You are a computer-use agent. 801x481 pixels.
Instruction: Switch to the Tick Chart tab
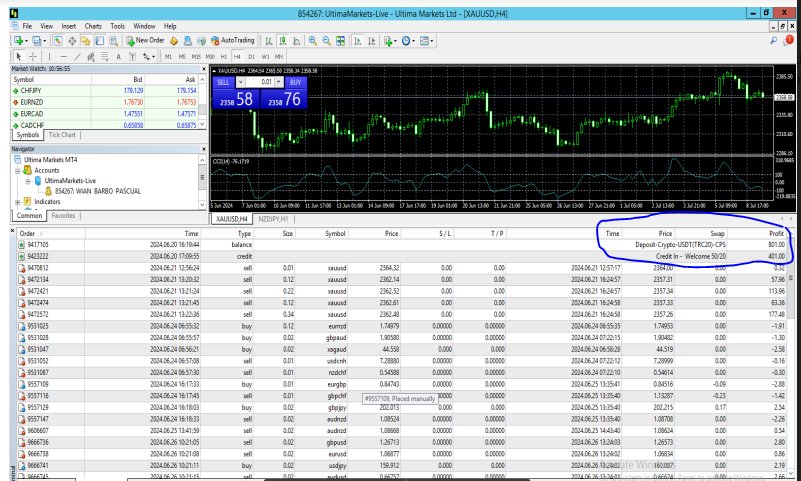coord(62,135)
